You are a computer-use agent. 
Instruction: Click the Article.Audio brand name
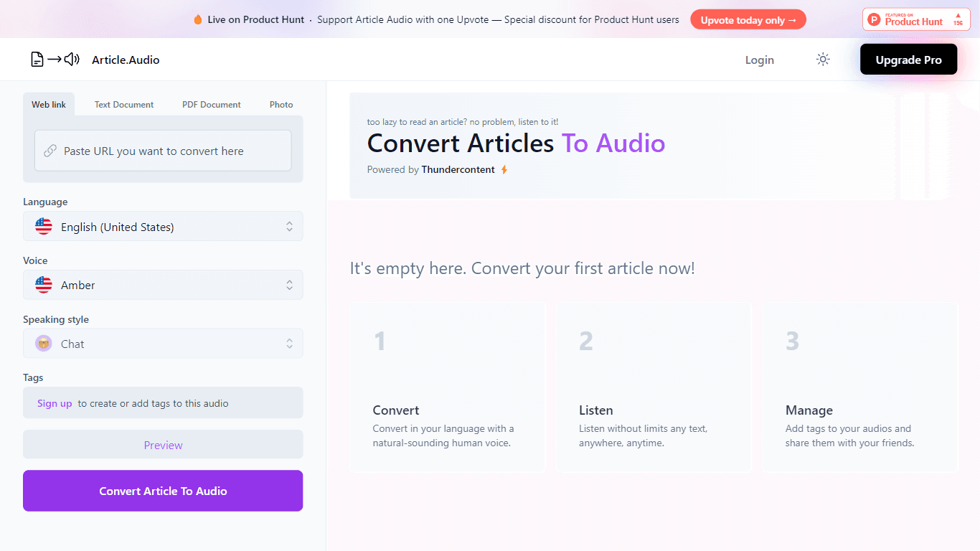126,60
